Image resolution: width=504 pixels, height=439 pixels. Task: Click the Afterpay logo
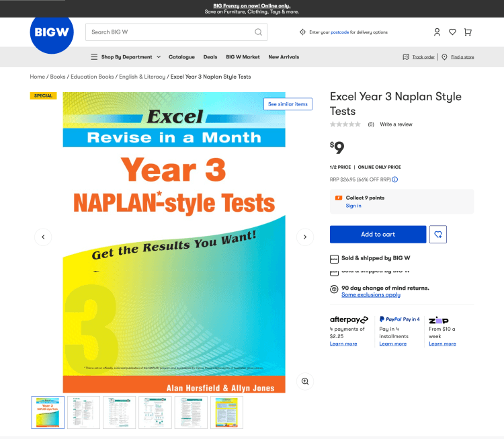(349, 319)
